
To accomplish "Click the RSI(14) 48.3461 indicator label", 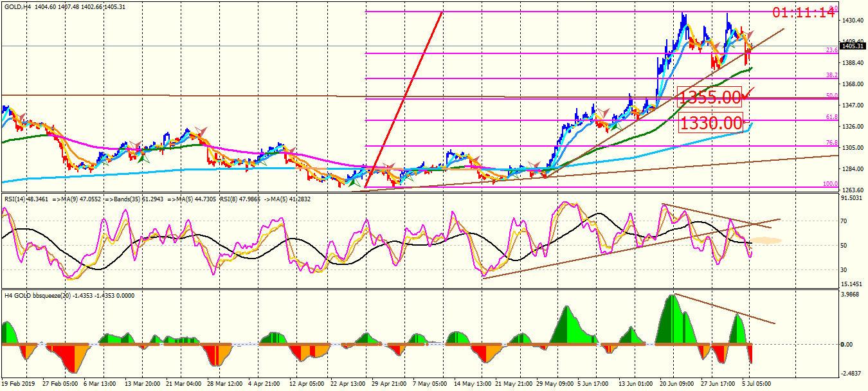I will 26,199.
